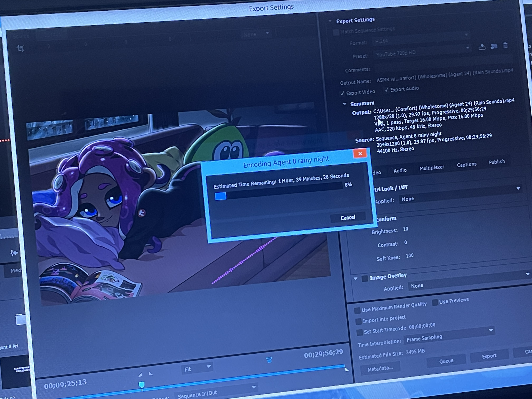Click the Output Name file link
532x399 pixels.
tap(445, 75)
